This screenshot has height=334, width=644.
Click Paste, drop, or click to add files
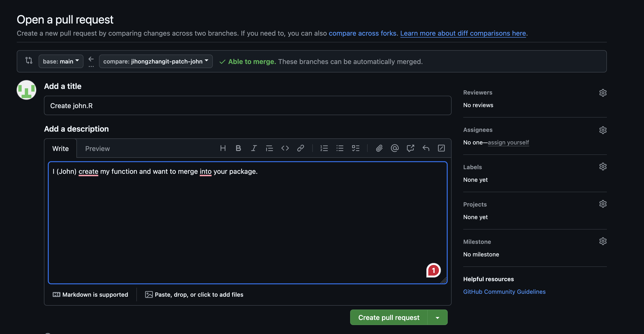point(194,294)
